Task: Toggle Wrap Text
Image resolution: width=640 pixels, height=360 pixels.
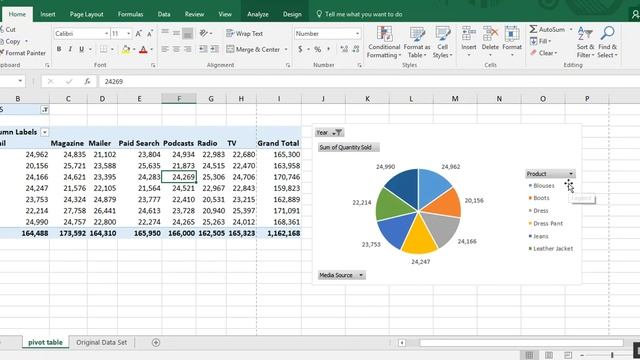Action: tap(244, 33)
